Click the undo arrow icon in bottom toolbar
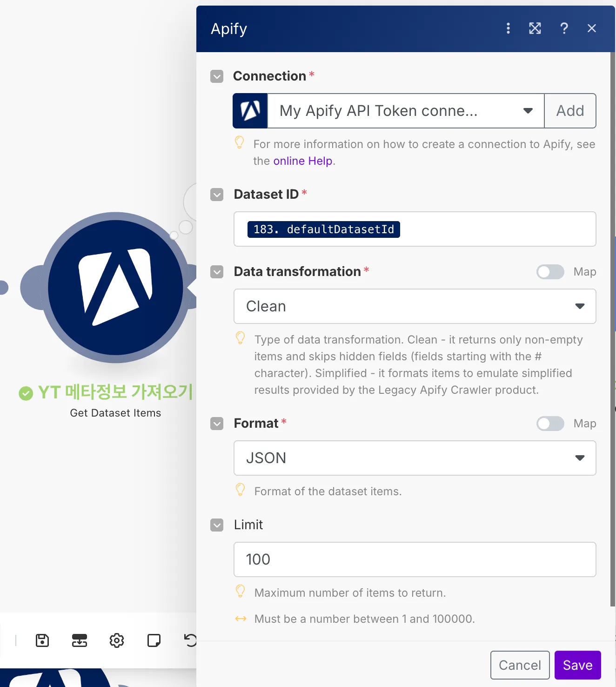This screenshot has height=687, width=616. pyautogui.click(x=191, y=640)
